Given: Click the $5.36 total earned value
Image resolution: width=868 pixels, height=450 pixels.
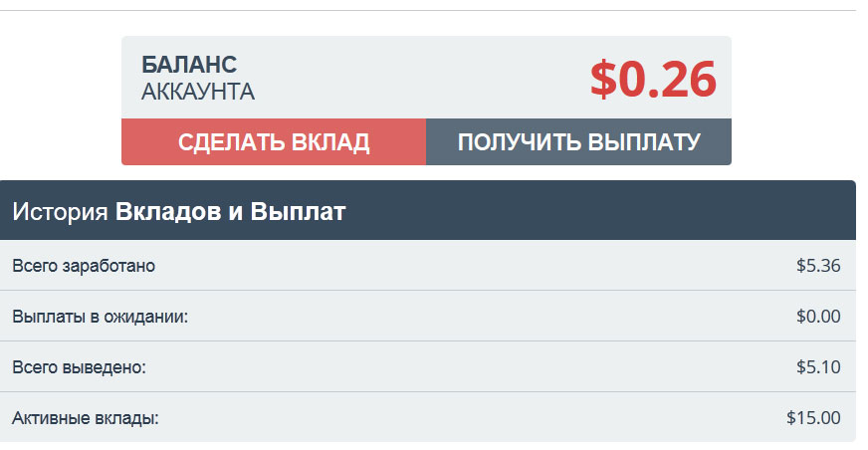Looking at the screenshot, I should (818, 266).
